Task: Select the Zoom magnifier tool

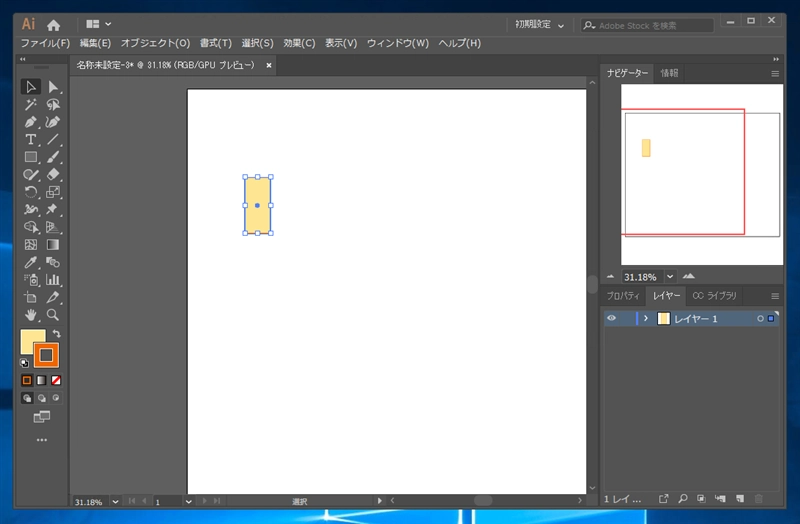Action: 53,315
